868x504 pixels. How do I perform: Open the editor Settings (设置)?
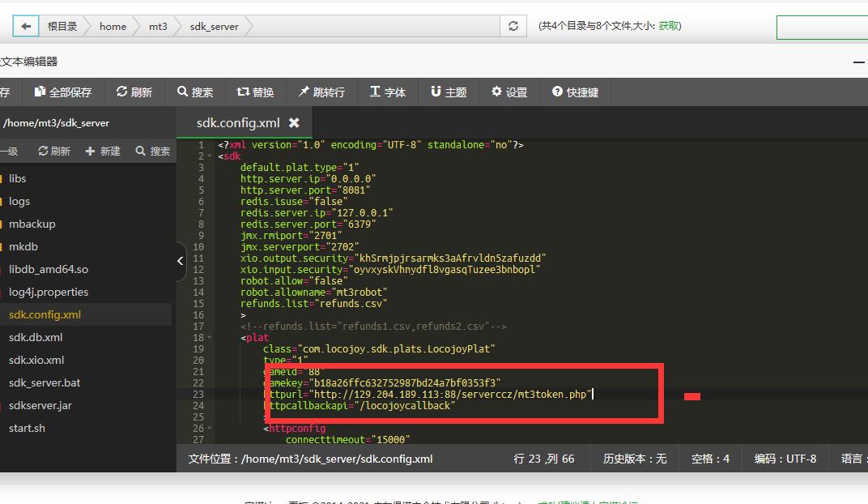[x=509, y=92]
